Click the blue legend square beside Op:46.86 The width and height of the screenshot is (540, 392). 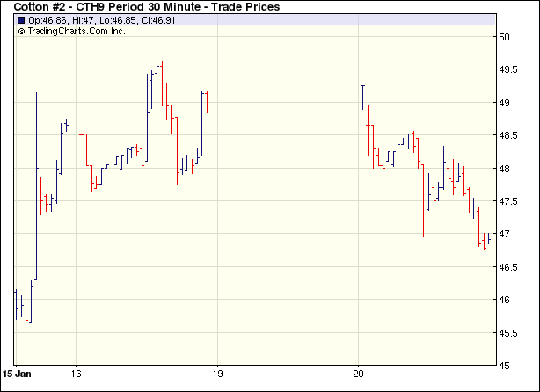[x=21, y=20]
